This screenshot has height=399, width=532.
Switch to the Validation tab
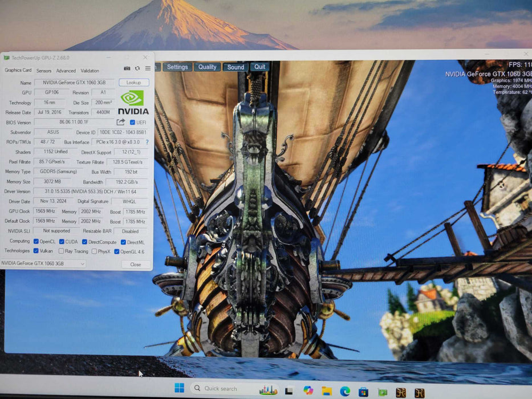[90, 71]
